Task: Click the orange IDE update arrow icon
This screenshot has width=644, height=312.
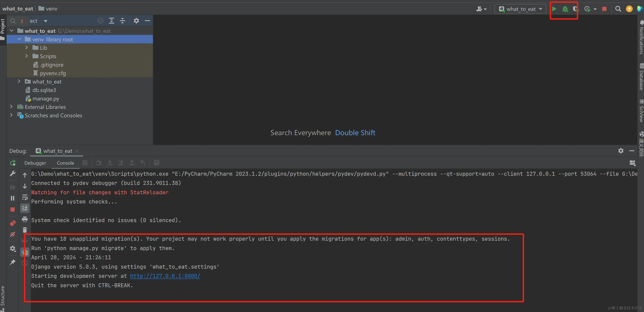Action: pyautogui.click(x=629, y=9)
